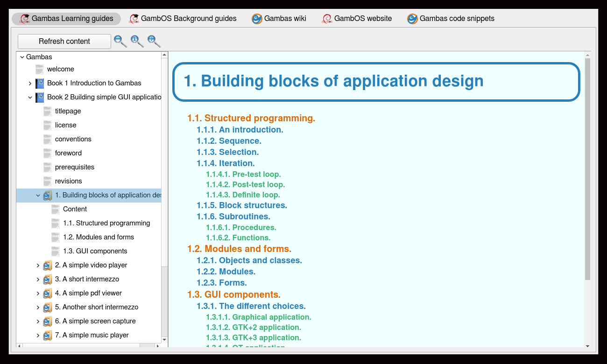Switch to GambOS Background guides tab
607x364 pixels.
(x=183, y=19)
